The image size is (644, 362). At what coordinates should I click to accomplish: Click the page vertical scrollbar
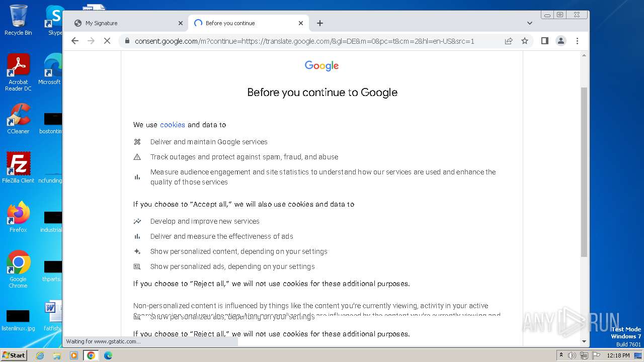click(584, 172)
